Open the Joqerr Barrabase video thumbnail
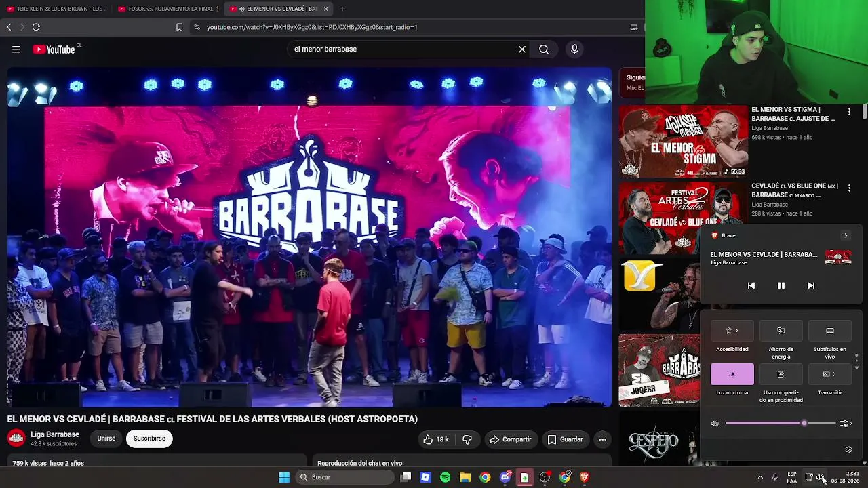The height and width of the screenshot is (488, 868). 659,371
